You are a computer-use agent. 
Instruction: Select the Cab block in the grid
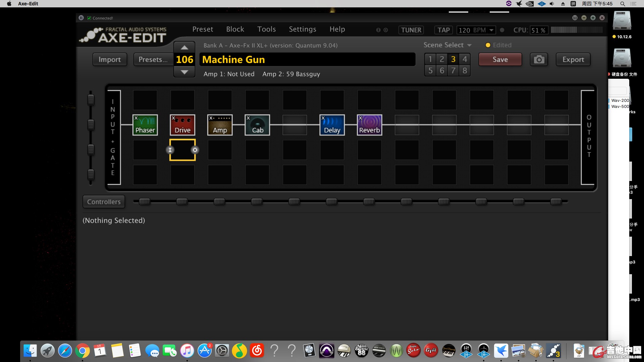point(257,125)
